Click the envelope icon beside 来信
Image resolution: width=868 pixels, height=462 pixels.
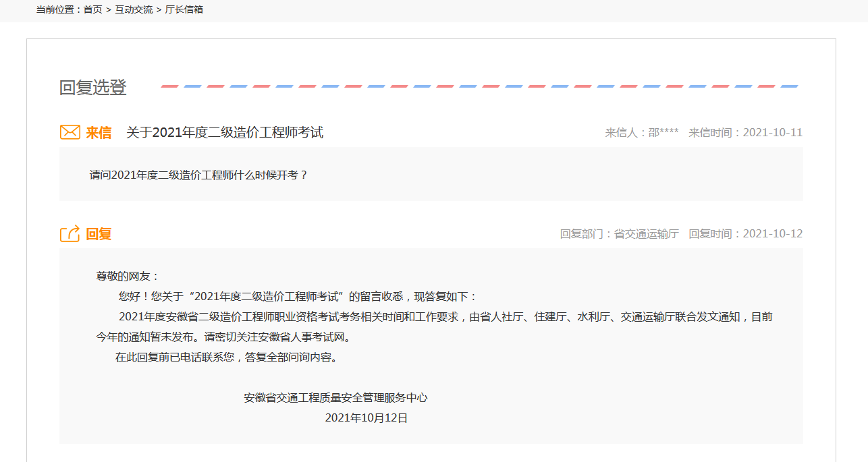(x=70, y=132)
